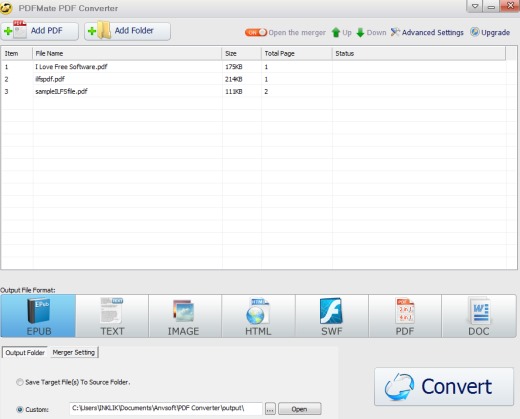
Task: Click the custom output path field
Action: pyautogui.click(x=166, y=408)
